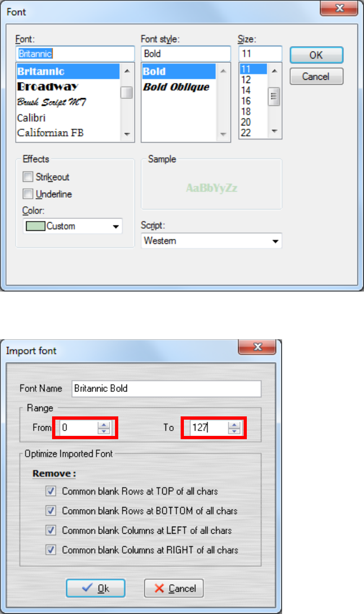Click the green Custom color swatch

pos(35,226)
